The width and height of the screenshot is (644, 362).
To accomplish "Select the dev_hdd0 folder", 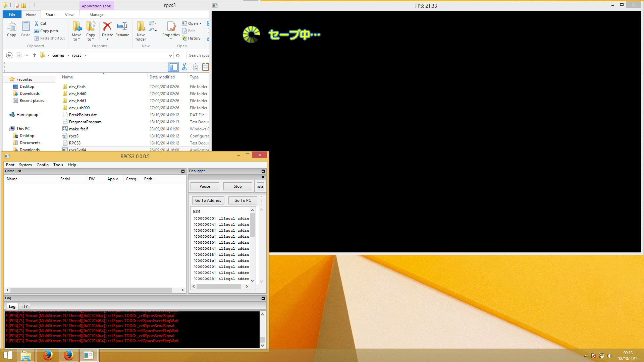I will click(x=77, y=94).
